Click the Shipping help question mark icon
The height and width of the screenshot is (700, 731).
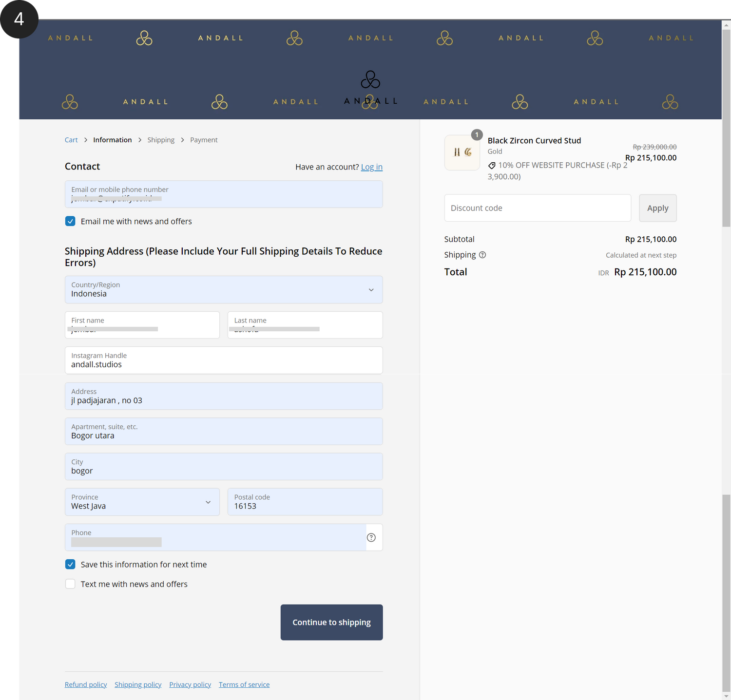[x=482, y=255]
